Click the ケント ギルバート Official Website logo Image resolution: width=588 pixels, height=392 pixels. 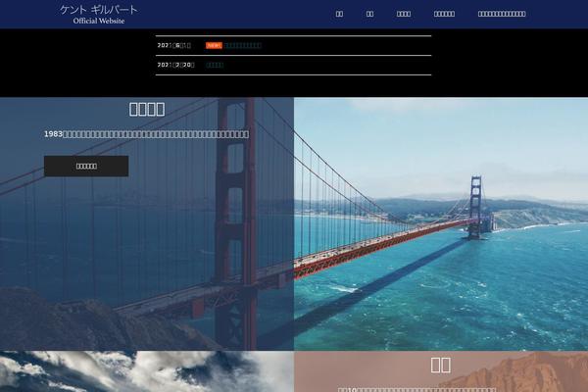click(99, 15)
